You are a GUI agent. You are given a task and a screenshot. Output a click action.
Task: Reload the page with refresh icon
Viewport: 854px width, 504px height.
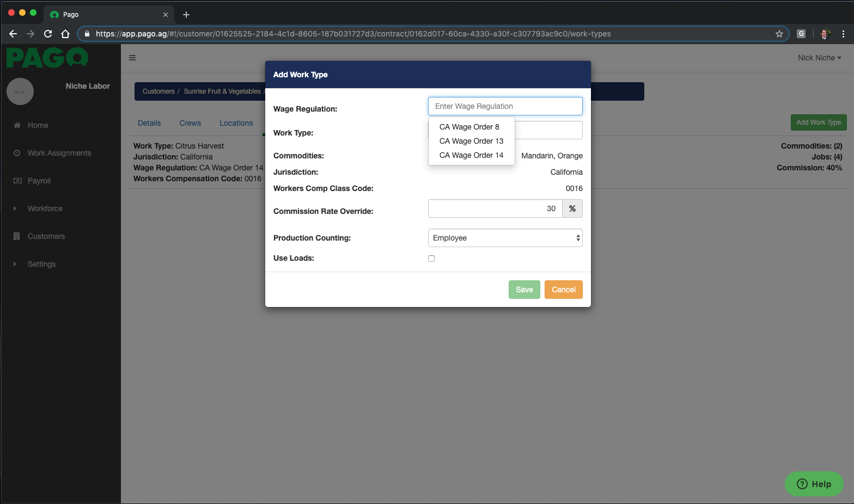click(48, 34)
